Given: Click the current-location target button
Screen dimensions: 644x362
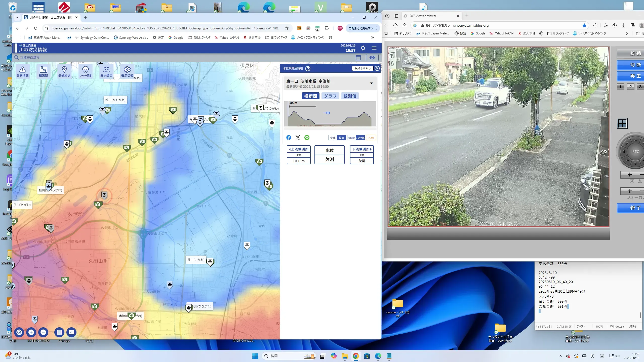Looking at the screenshot, I should [x=19, y=332].
